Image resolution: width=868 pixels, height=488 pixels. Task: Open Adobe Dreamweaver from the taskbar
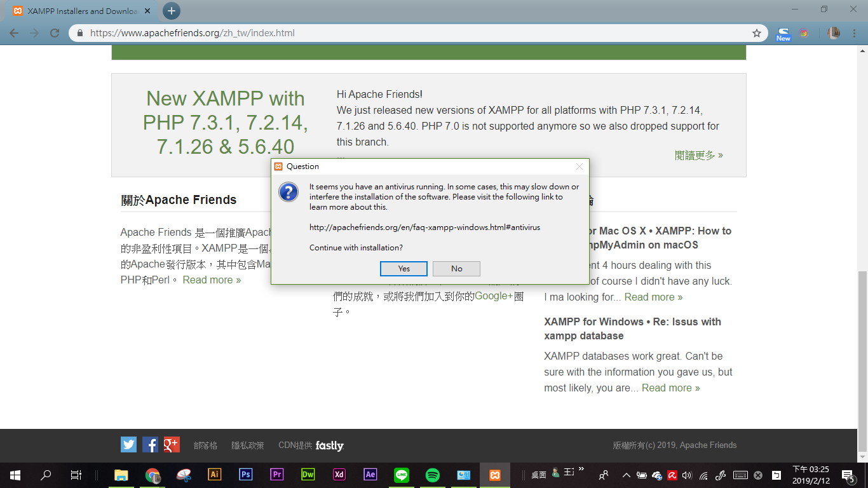coord(308,475)
